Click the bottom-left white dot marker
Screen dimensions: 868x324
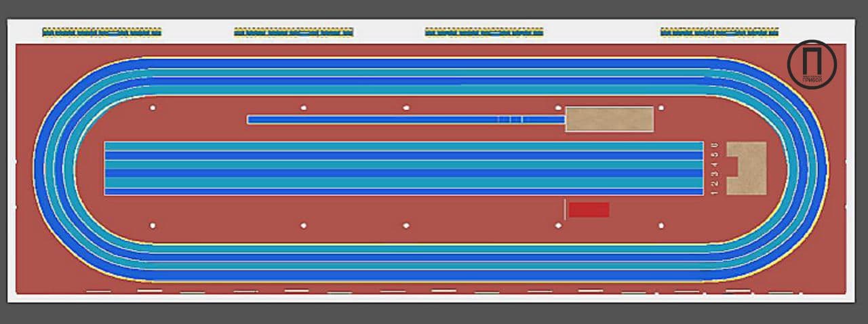point(153,225)
